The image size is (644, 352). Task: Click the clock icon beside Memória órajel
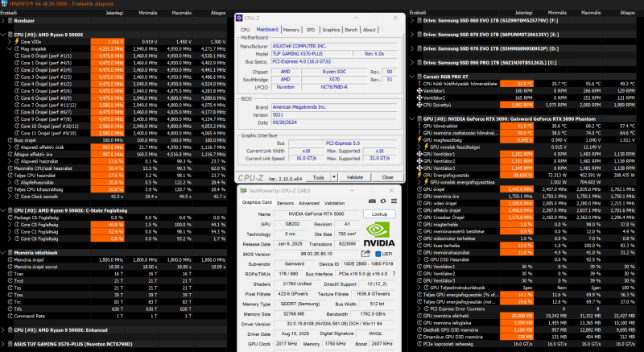pos(10,259)
